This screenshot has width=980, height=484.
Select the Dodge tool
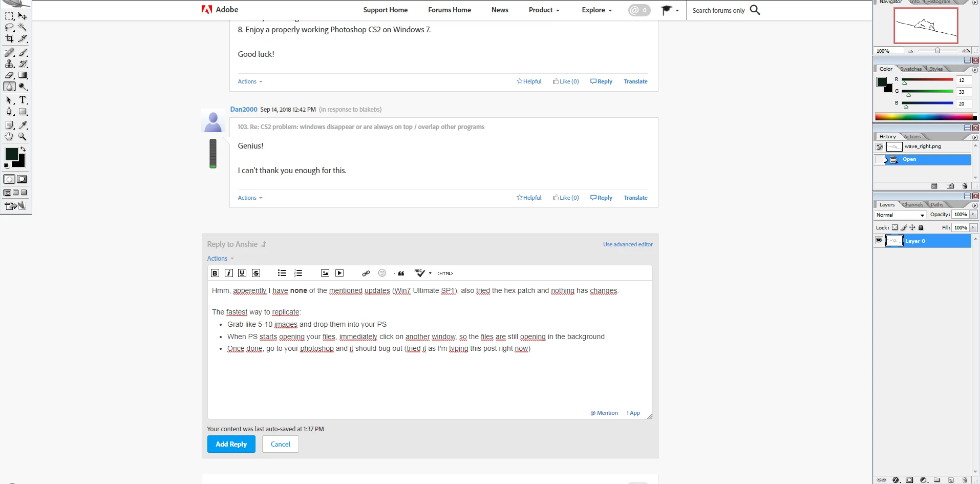pos(23,87)
